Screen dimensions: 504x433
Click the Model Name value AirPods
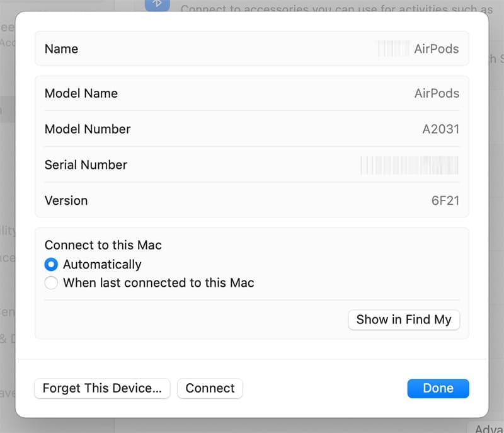[x=436, y=93]
